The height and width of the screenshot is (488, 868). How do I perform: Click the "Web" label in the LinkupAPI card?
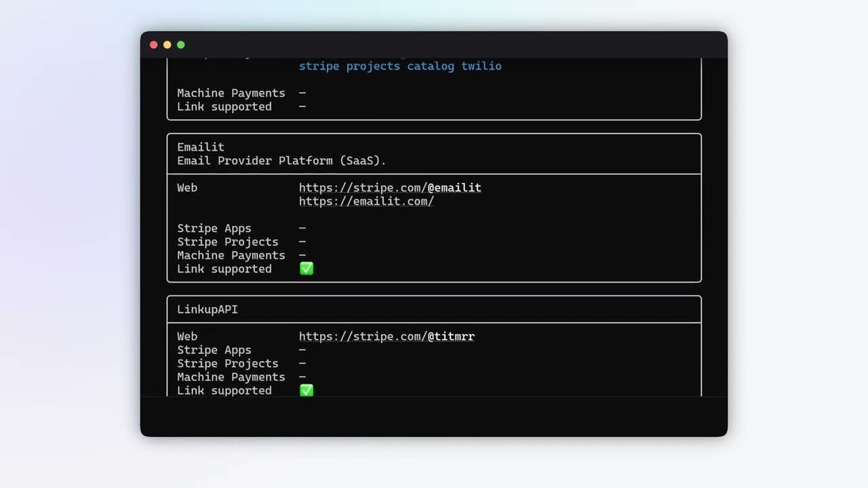pos(187,336)
